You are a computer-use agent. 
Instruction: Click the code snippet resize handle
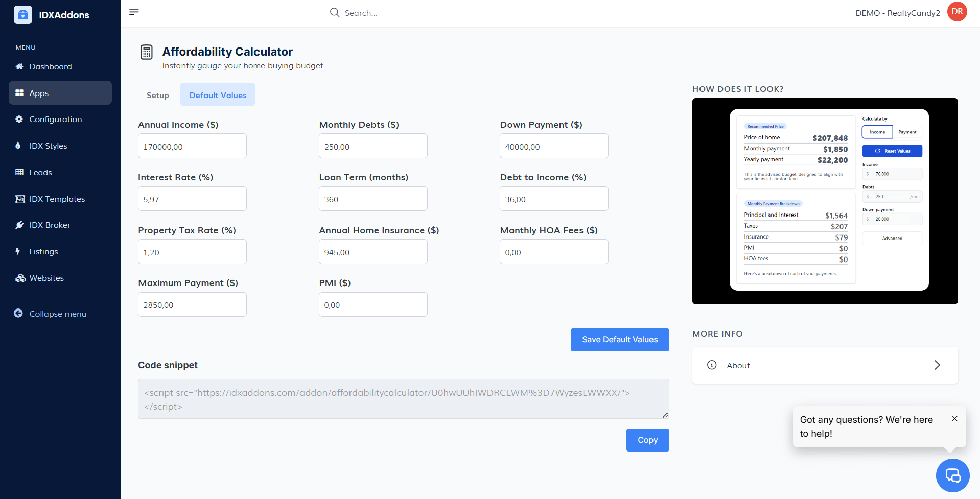[665, 415]
